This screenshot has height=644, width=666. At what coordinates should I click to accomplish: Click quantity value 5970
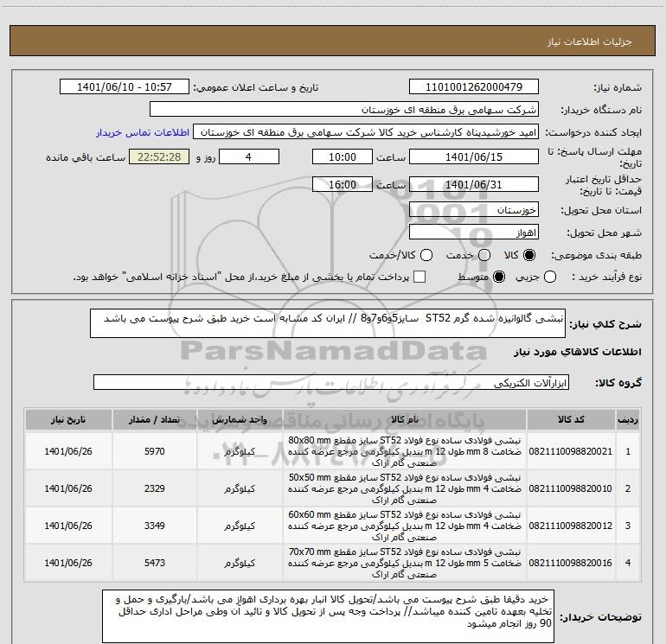155,451
